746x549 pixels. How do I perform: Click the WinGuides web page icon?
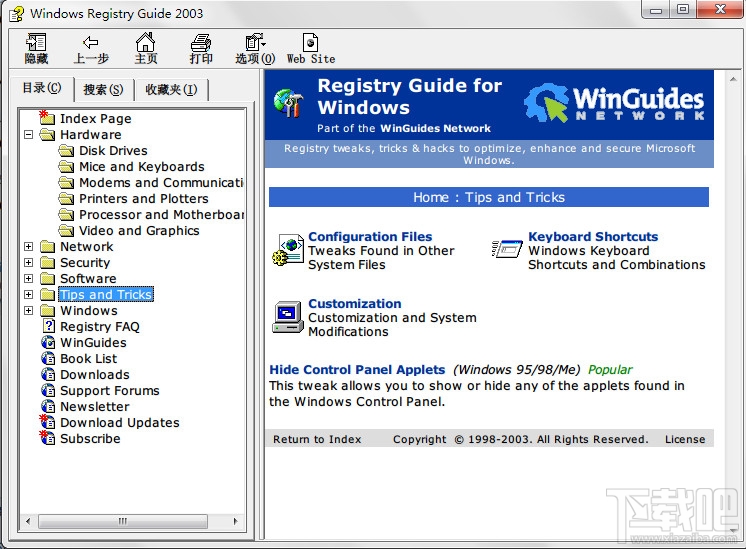pos(48,343)
